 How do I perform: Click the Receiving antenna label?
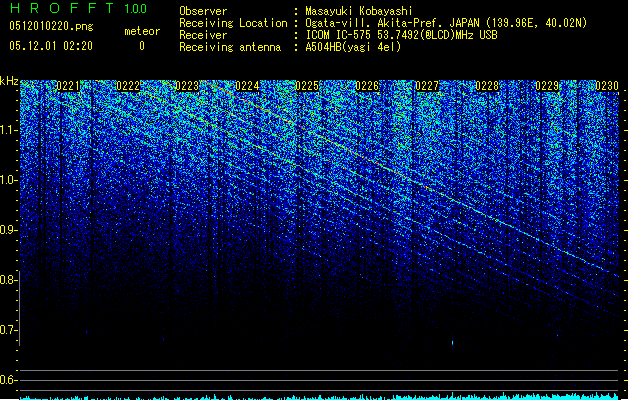pos(230,47)
